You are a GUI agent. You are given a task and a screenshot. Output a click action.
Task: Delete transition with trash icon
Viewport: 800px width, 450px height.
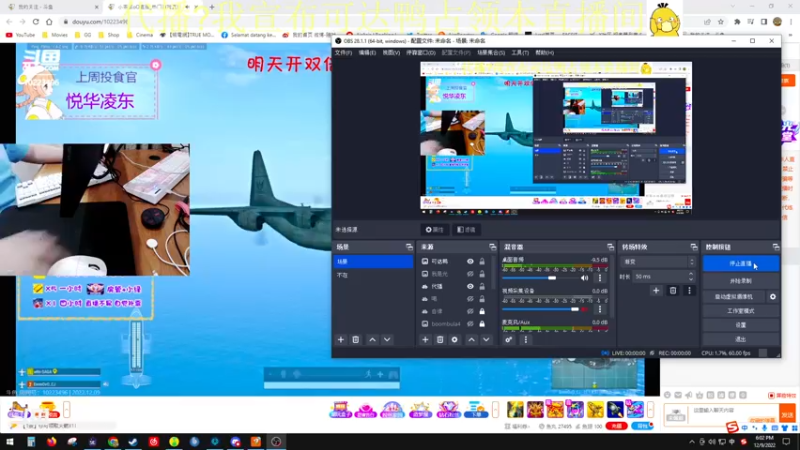[673, 291]
